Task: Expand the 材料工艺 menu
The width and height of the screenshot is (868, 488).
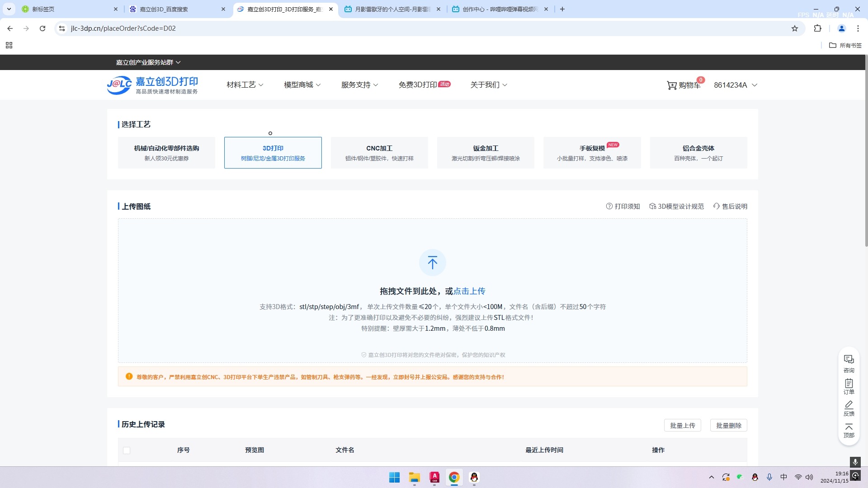Action: coord(245,85)
